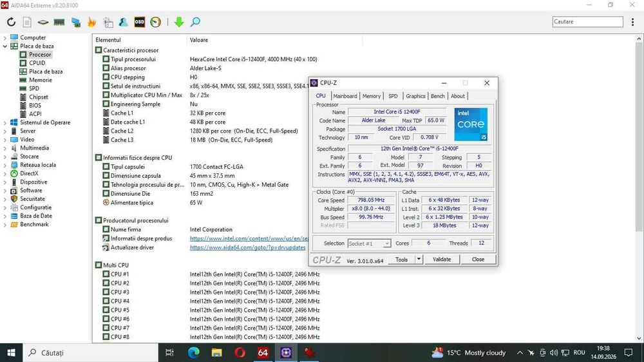Screen dimensions: 644x362
Task: Open the three-dot menu beside search box
Action: point(632,22)
